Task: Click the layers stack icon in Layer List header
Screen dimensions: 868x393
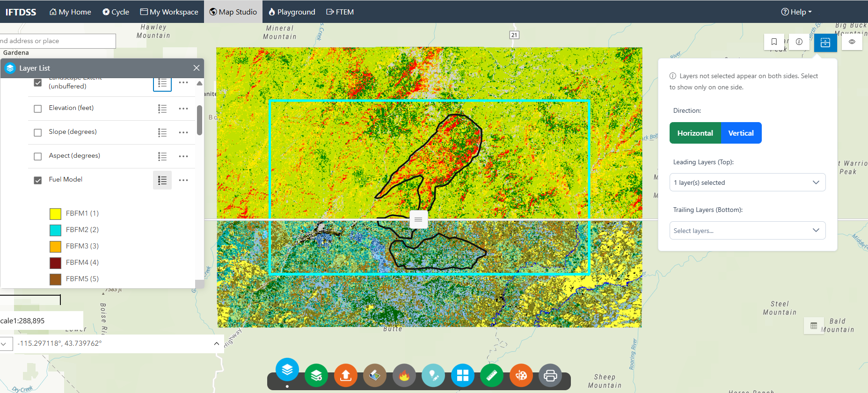Action: click(10, 68)
